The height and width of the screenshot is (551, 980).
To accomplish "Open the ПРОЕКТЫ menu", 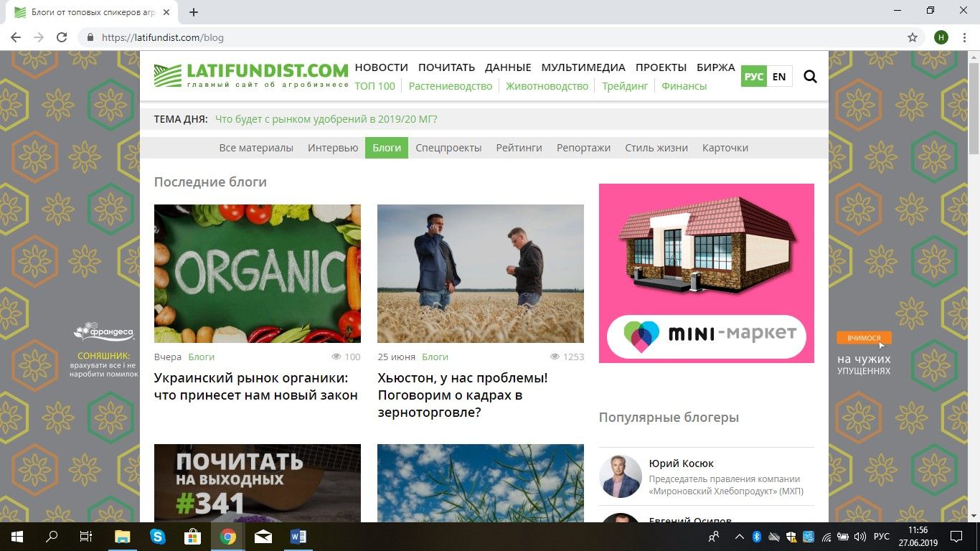I will [661, 67].
